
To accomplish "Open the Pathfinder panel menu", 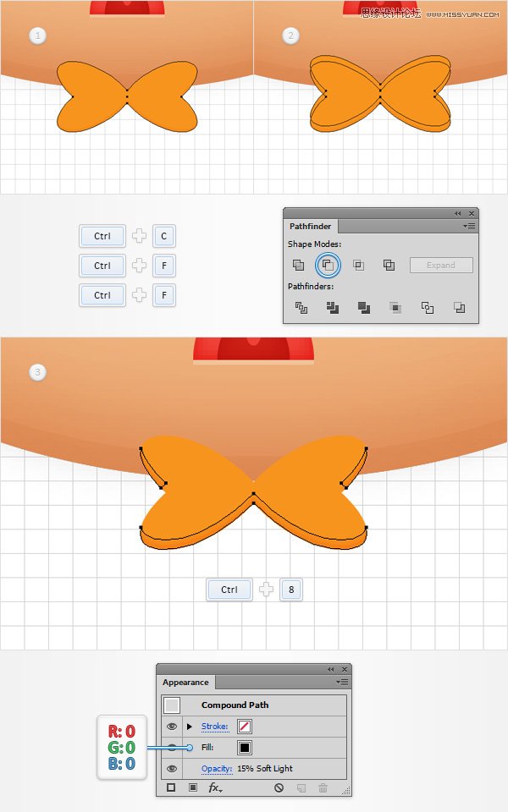I will coord(469,227).
